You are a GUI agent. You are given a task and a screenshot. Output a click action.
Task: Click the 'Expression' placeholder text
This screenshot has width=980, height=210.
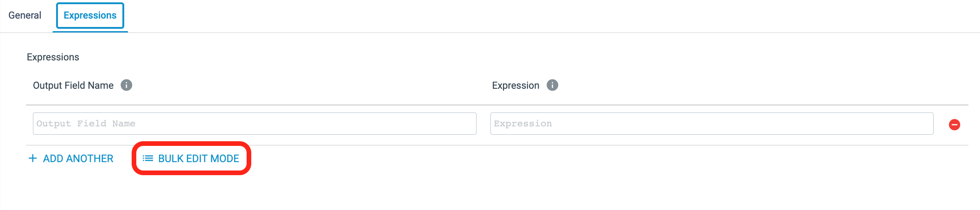pyautogui.click(x=523, y=124)
